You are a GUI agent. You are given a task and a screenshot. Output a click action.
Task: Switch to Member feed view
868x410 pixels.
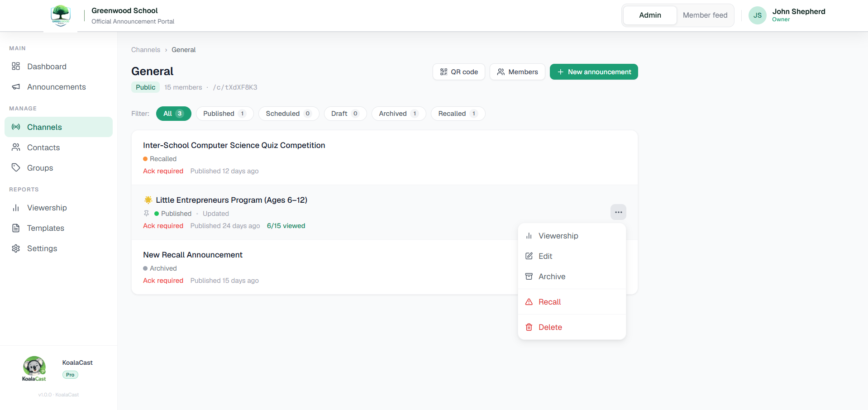705,15
